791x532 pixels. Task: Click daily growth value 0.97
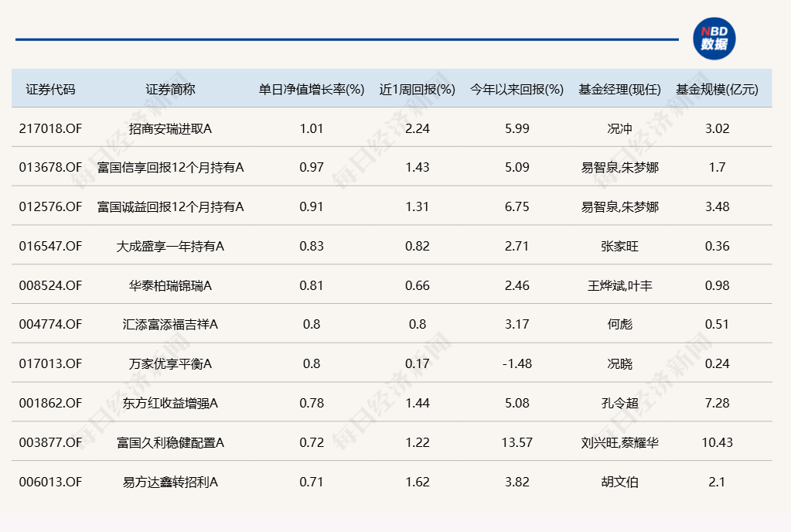pos(312,168)
